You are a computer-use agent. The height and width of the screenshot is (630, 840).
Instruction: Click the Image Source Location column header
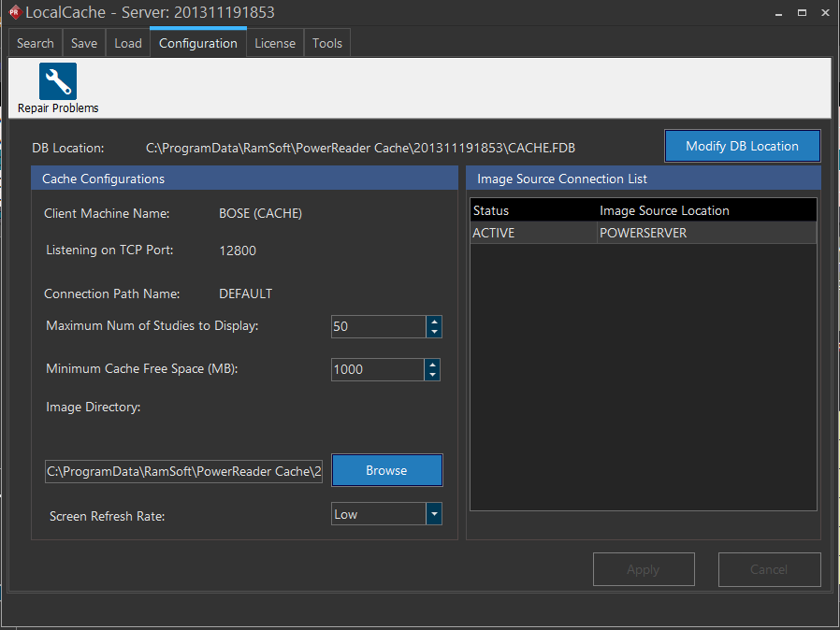pos(664,210)
